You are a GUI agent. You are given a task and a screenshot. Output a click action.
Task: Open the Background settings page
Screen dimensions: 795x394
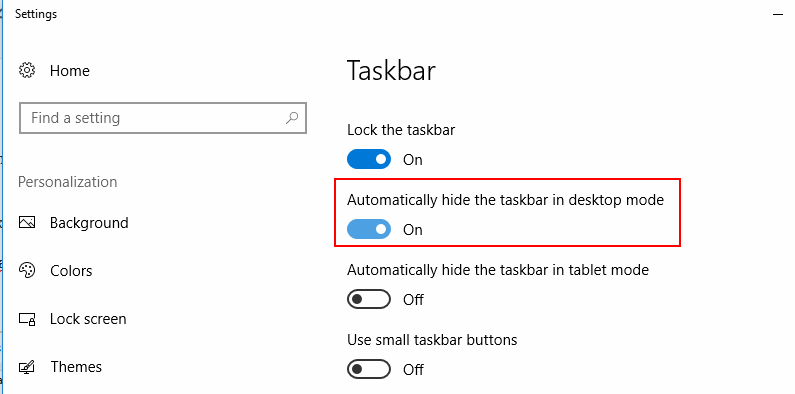tap(89, 223)
